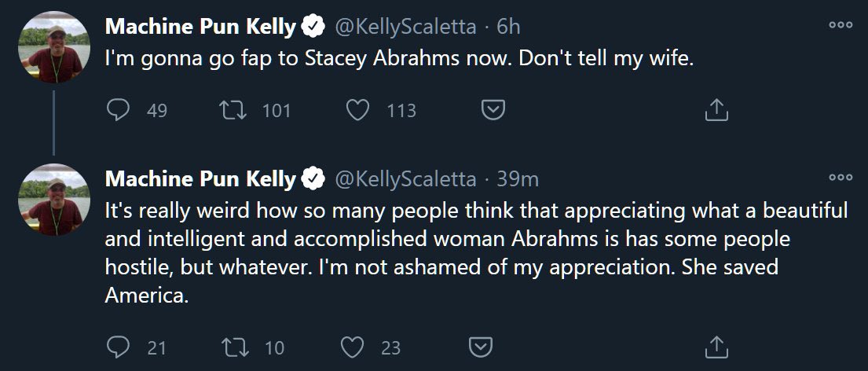Open the 39m timestamp link
The image size is (868, 371).
pos(518,180)
